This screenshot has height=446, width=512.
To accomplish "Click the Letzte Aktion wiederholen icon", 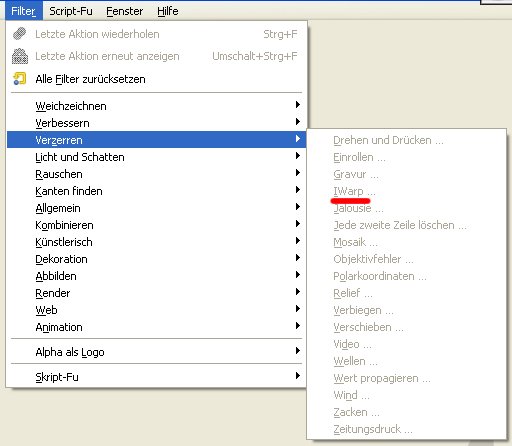I will tap(20, 34).
